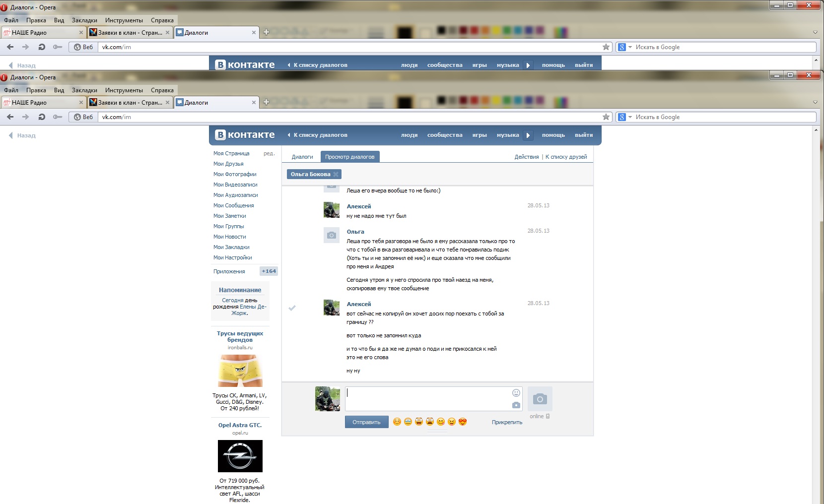Remove Ольга Бокова from the dialog filter
This screenshot has height=504, width=824.
336,174
